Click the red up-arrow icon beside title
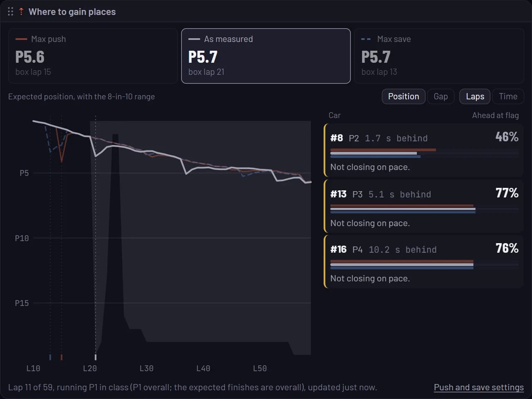Viewport: 532px width, 399px height. click(x=21, y=12)
